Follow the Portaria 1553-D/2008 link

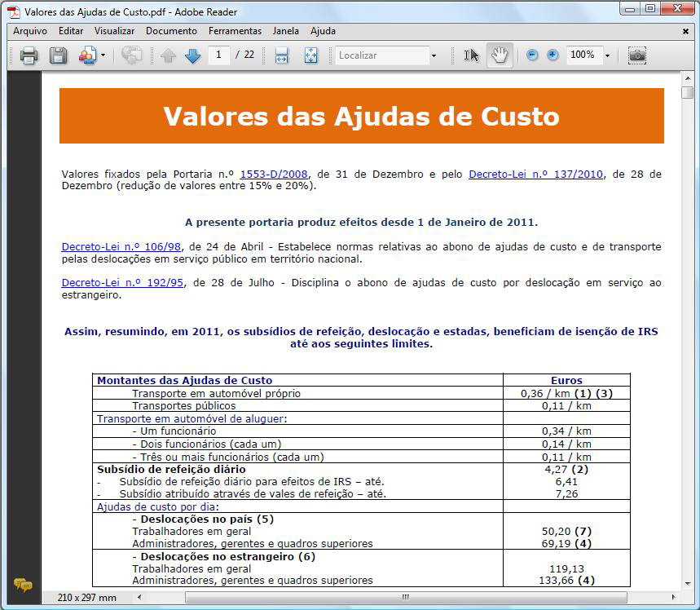275,175
